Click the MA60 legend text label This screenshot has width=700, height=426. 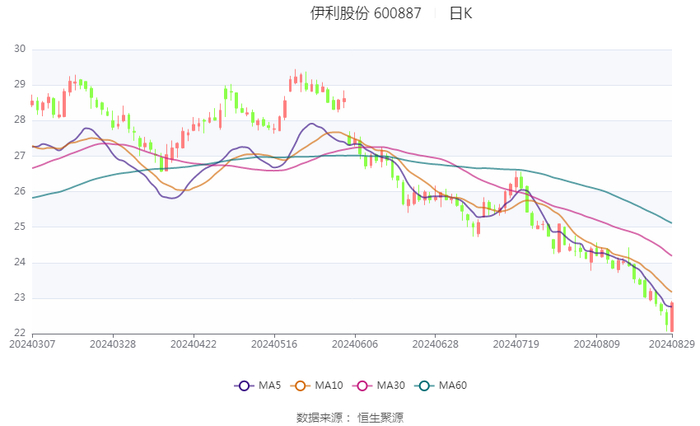click(x=453, y=386)
